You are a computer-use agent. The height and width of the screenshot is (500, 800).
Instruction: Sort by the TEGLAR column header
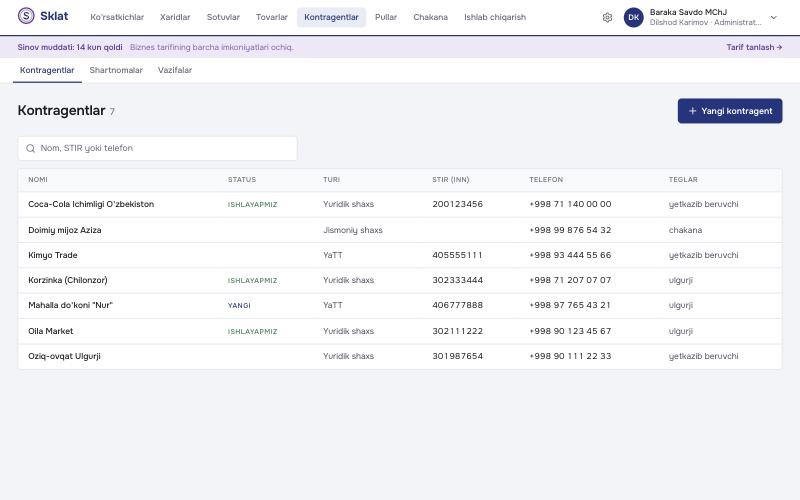pyautogui.click(x=683, y=180)
